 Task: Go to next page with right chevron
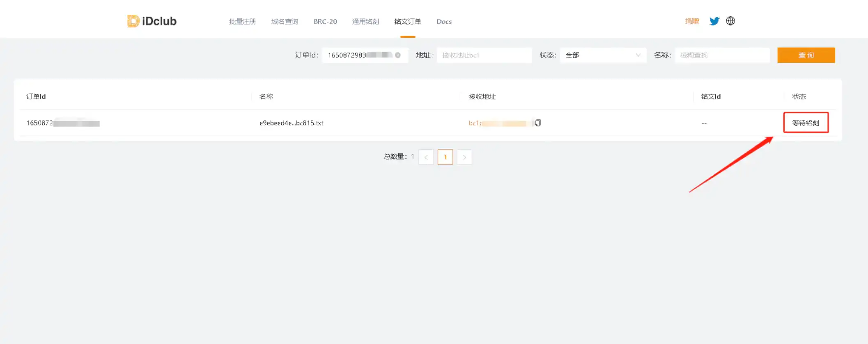point(464,157)
